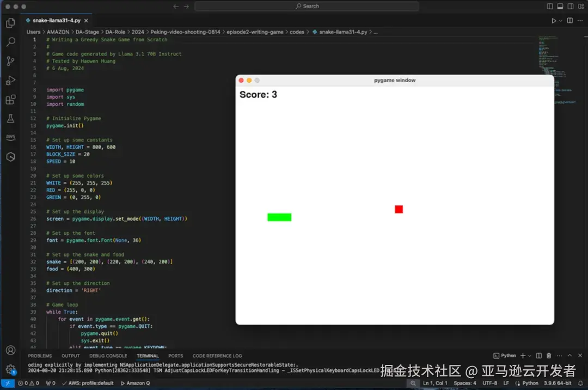Open terminal panel ellipsis menu
The width and height of the screenshot is (588, 390).
(x=559, y=356)
